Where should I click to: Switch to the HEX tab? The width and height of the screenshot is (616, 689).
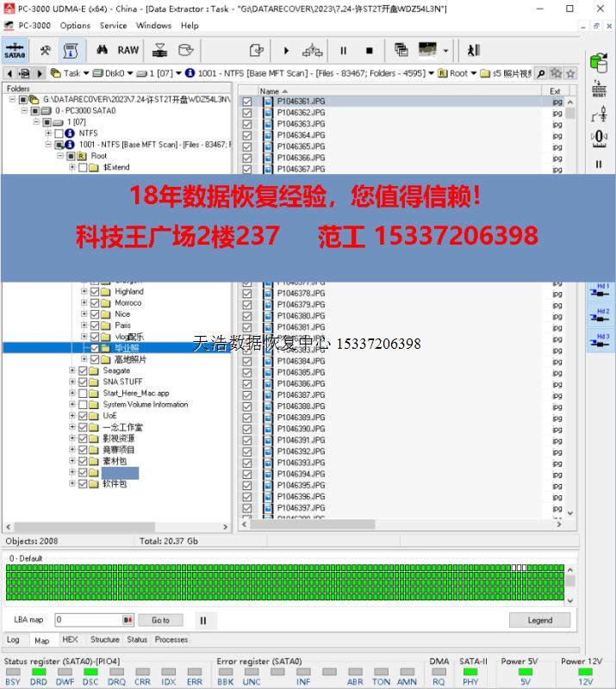(x=70, y=640)
